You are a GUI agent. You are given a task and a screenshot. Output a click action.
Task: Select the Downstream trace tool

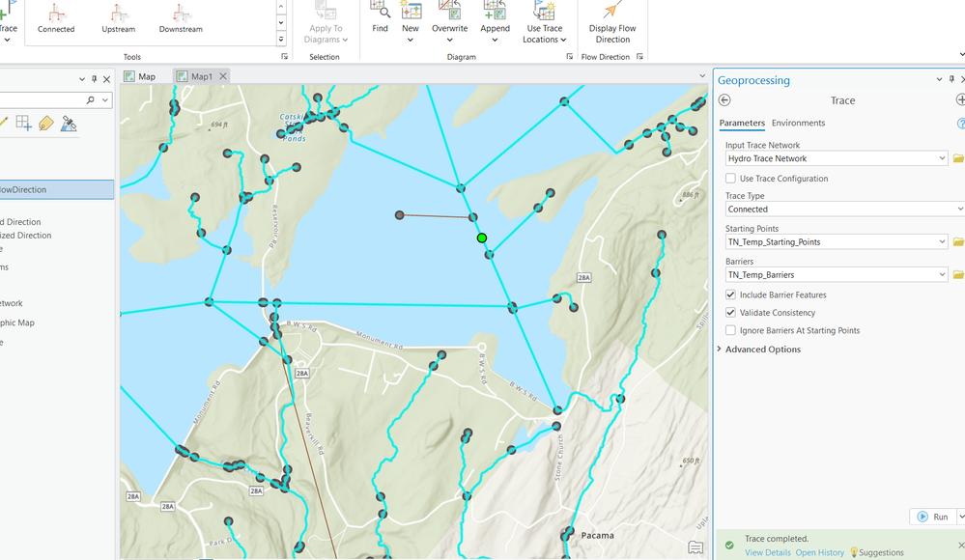pos(181,17)
